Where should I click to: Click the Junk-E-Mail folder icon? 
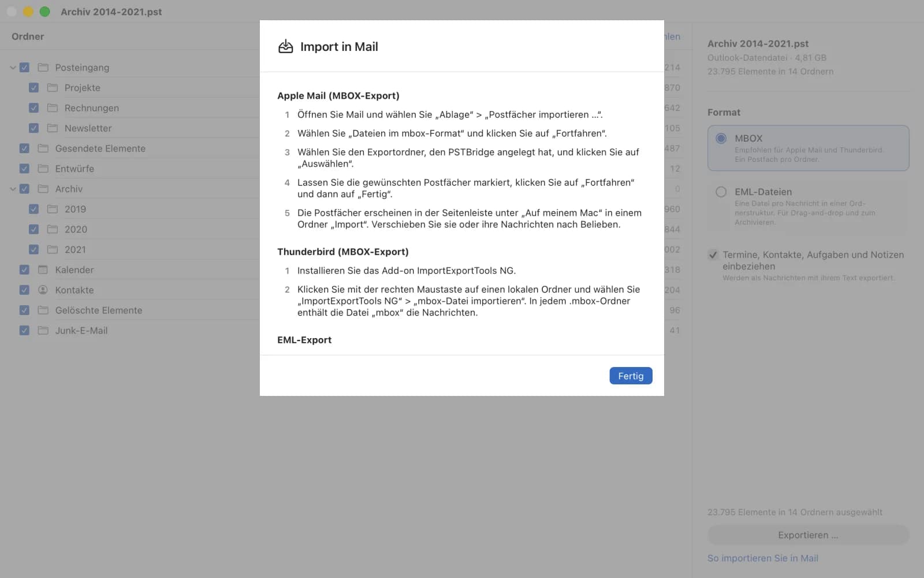[x=43, y=331]
